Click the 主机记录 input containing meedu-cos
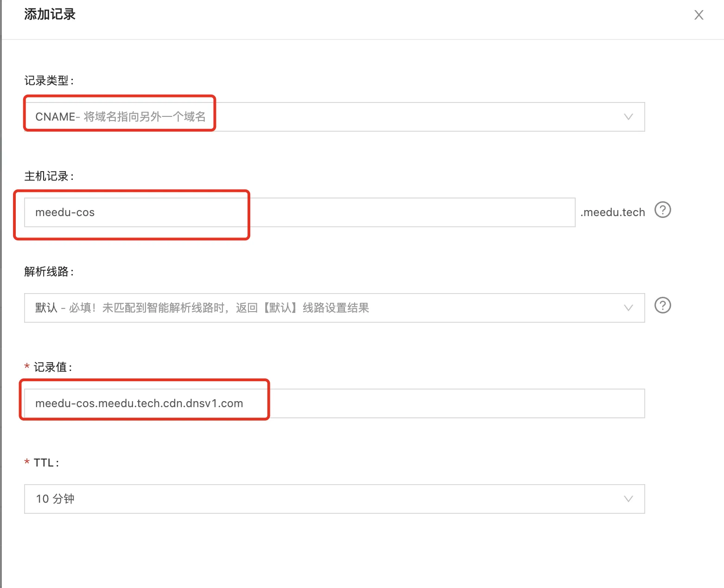 pyautogui.click(x=299, y=212)
